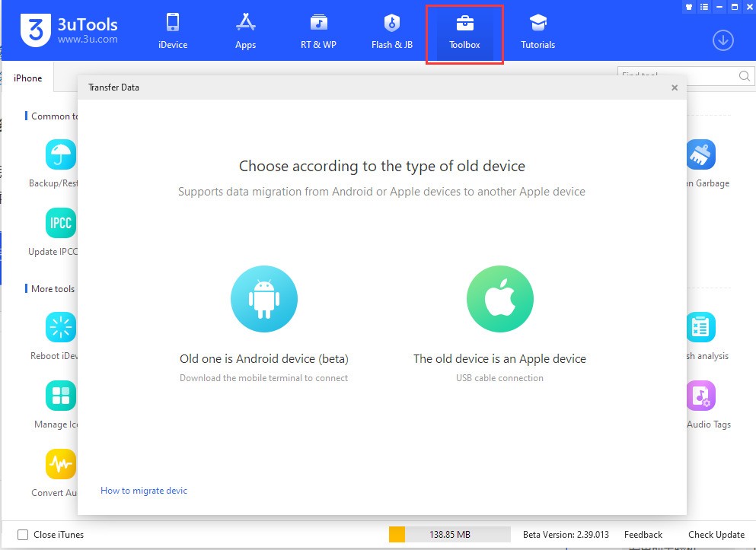
Task: Open the Audio Tags tool
Action: pyautogui.click(x=701, y=396)
